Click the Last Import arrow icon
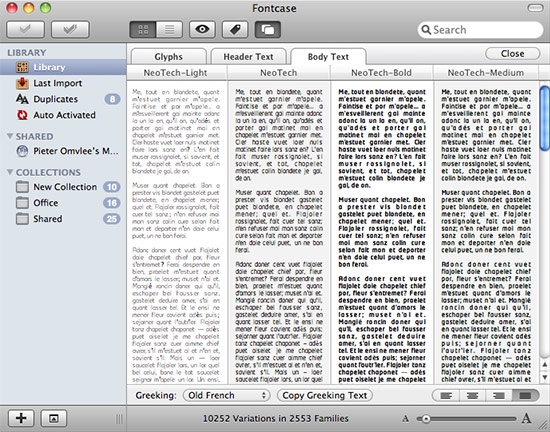This screenshot has width=550, height=432. click(x=22, y=83)
